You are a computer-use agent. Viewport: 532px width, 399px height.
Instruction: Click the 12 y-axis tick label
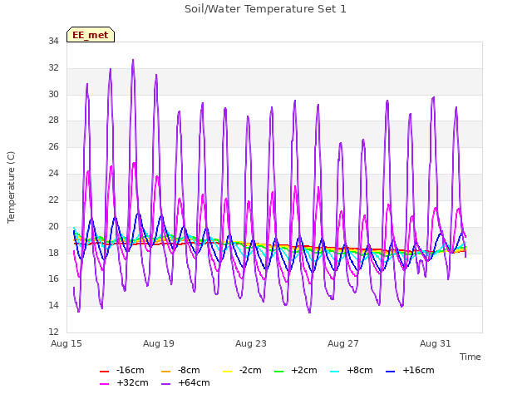[x=53, y=332]
